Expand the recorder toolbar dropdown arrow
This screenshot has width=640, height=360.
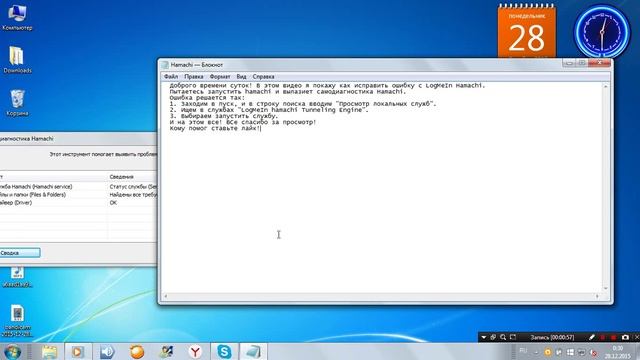(484, 337)
